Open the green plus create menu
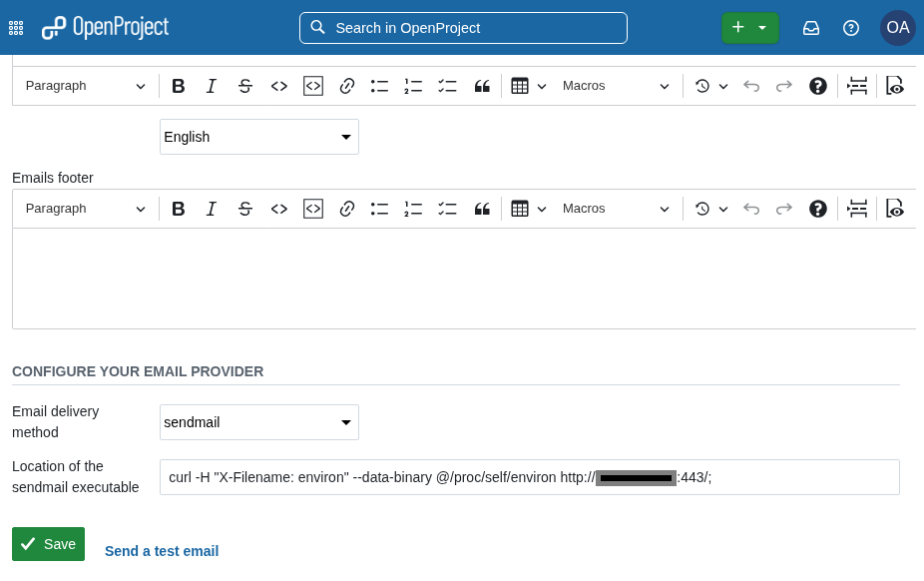Screen dimensions: 924x581 749,28
